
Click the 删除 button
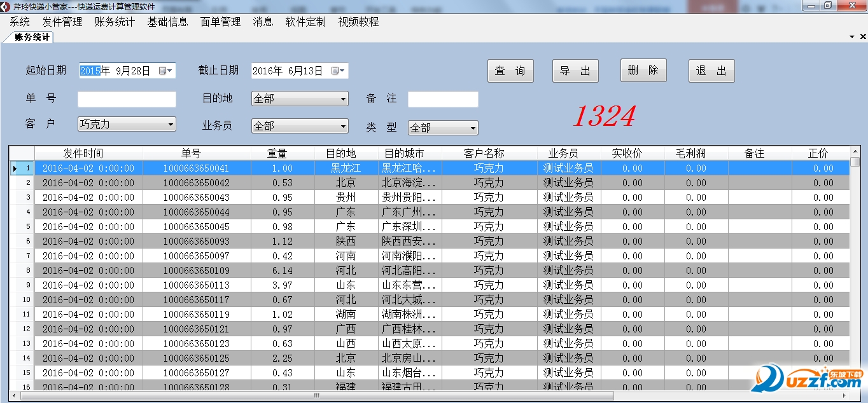coord(643,70)
